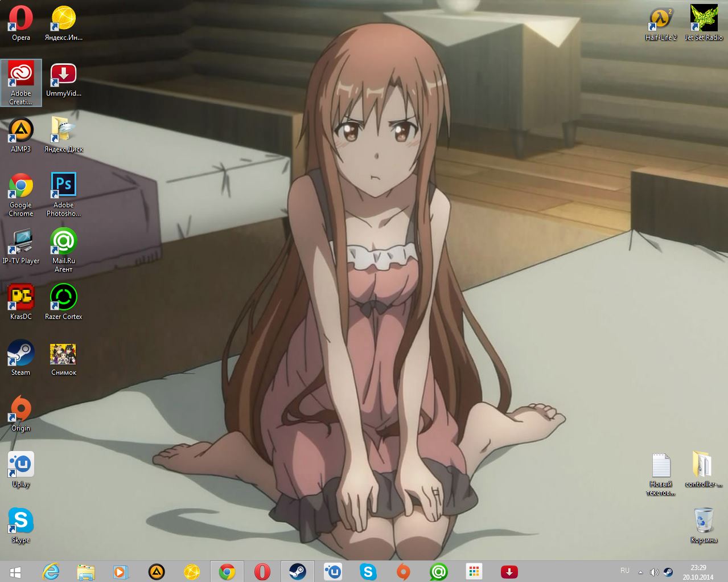Launch Opera from the taskbar
Image resolution: width=728 pixels, height=582 pixels.
pos(262,571)
